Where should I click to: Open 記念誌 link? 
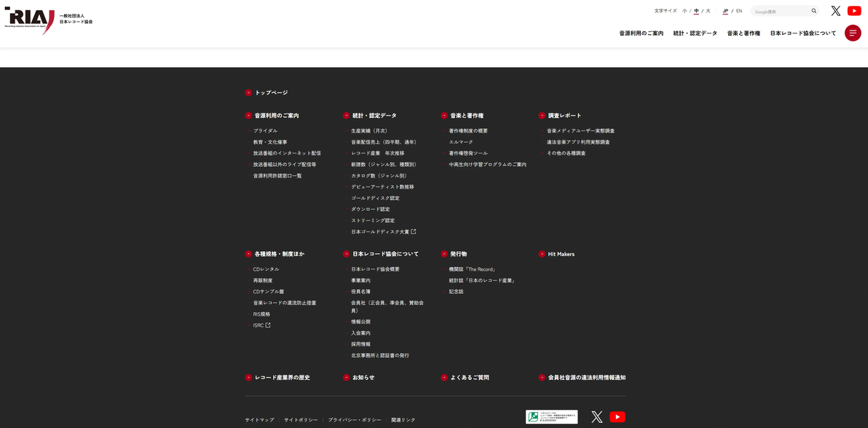(x=456, y=292)
